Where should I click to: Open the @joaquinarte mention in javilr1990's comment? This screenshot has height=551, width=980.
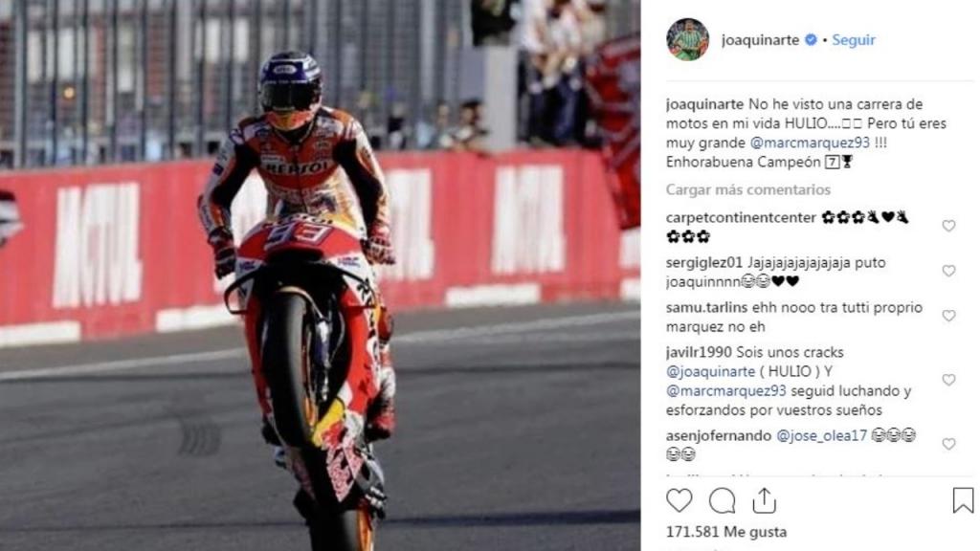pyautogui.click(x=711, y=371)
